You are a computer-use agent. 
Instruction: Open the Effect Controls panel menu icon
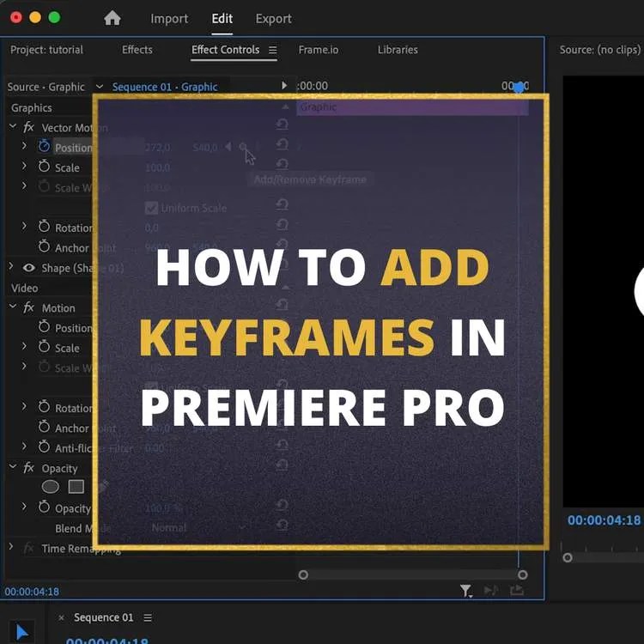pos(273,50)
